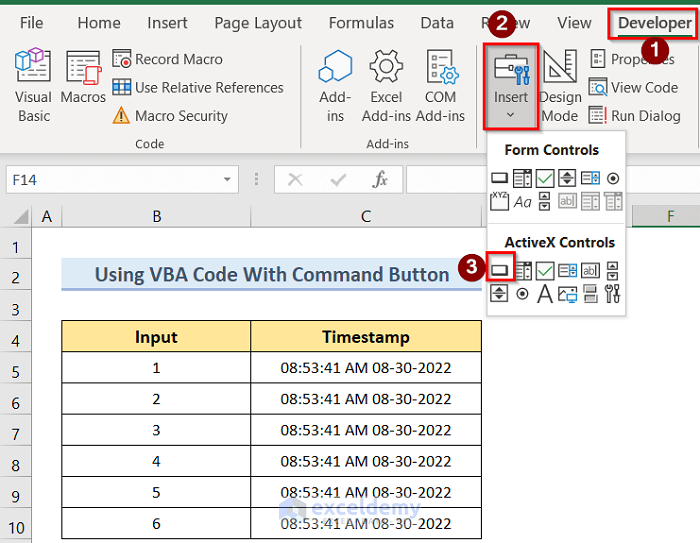Click the Insert Function fx button

380,180
